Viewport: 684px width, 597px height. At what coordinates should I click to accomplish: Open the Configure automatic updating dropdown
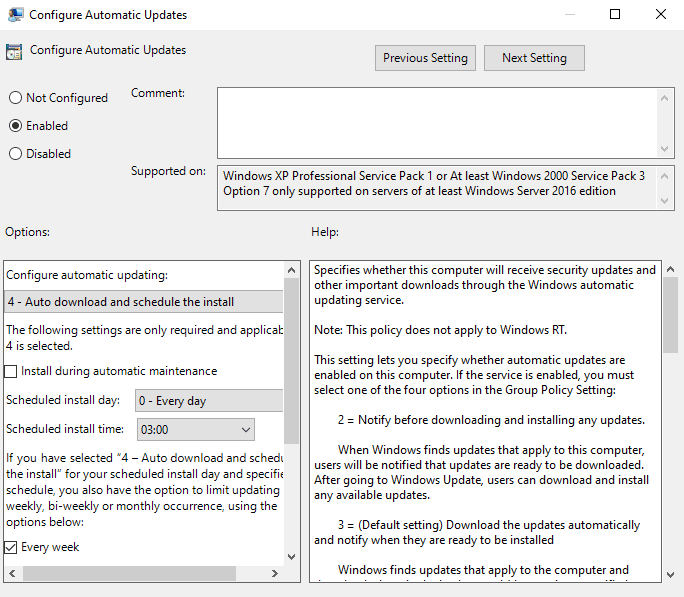[144, 302]
